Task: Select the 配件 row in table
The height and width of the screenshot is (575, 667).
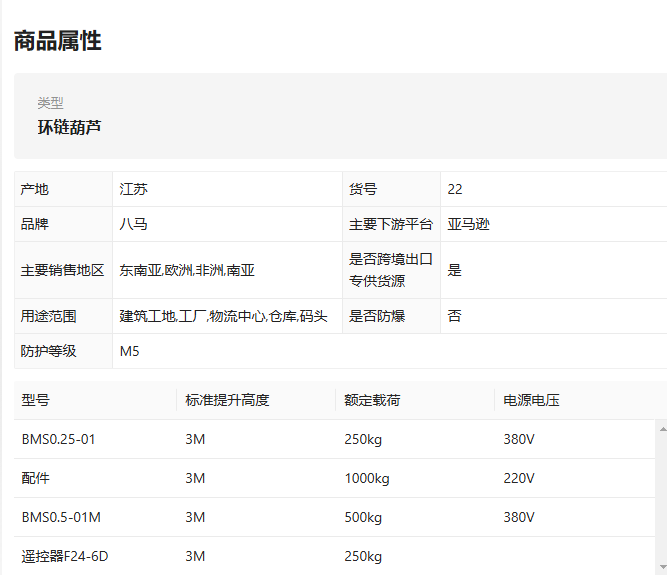Action: pos(334,478)
